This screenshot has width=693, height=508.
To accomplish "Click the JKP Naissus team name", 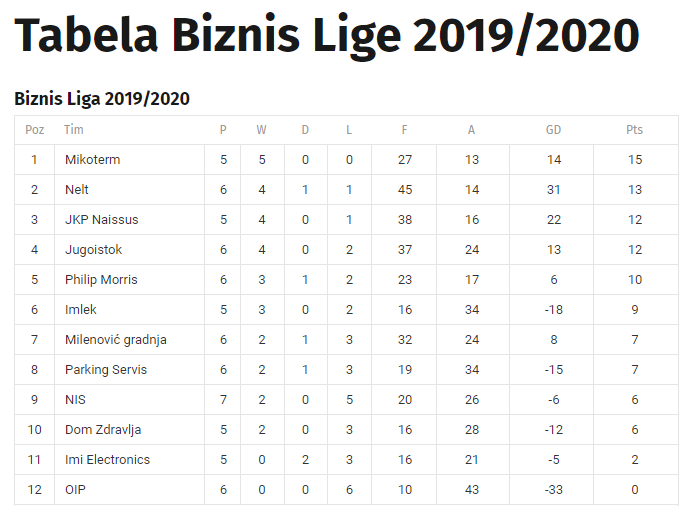I will tap(101, 220).
